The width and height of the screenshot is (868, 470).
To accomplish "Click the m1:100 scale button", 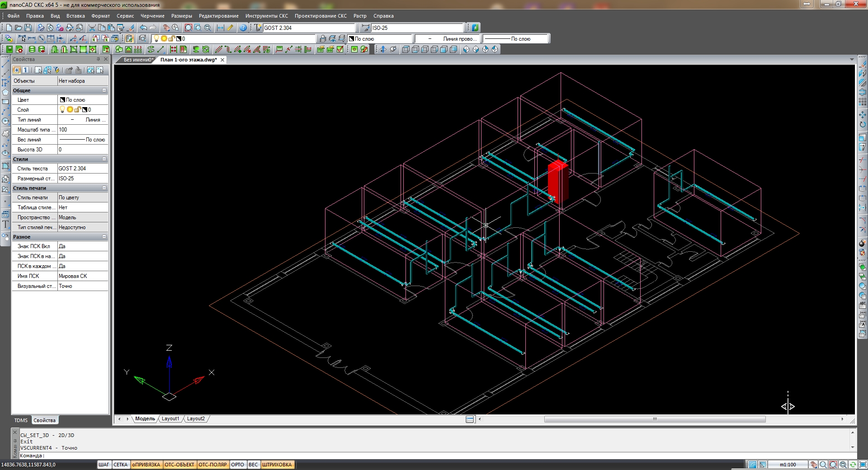I will tap(788, 465).
